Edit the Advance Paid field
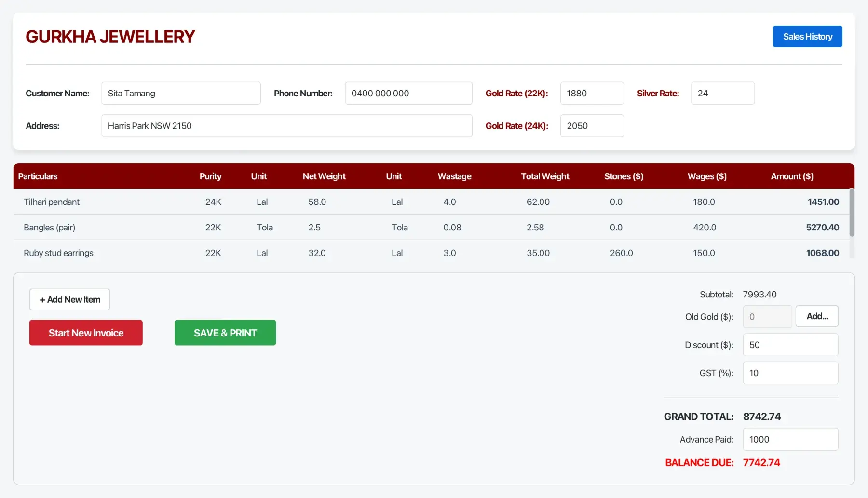868x498 pixels. click(790, 439)
